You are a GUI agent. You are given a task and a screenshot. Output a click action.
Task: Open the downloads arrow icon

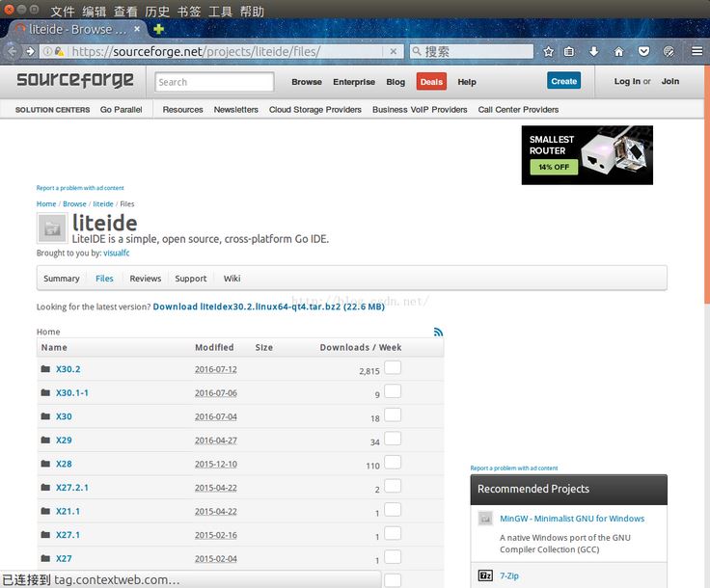tap(594, 51)
